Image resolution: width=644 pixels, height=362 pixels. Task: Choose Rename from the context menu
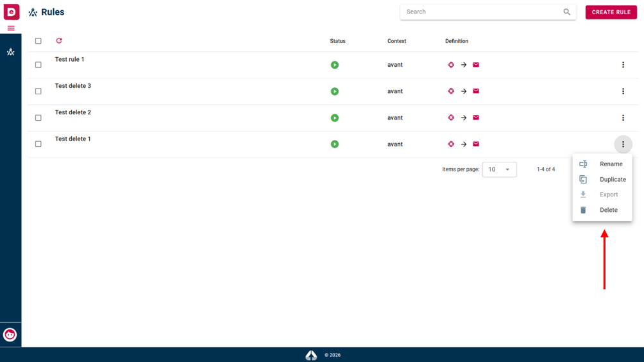point(602,164)
